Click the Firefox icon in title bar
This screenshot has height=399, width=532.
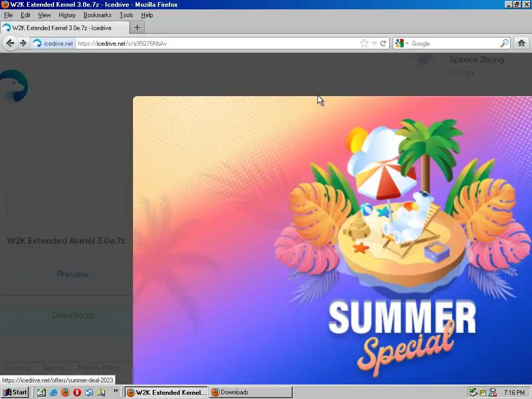coord(5,4)
